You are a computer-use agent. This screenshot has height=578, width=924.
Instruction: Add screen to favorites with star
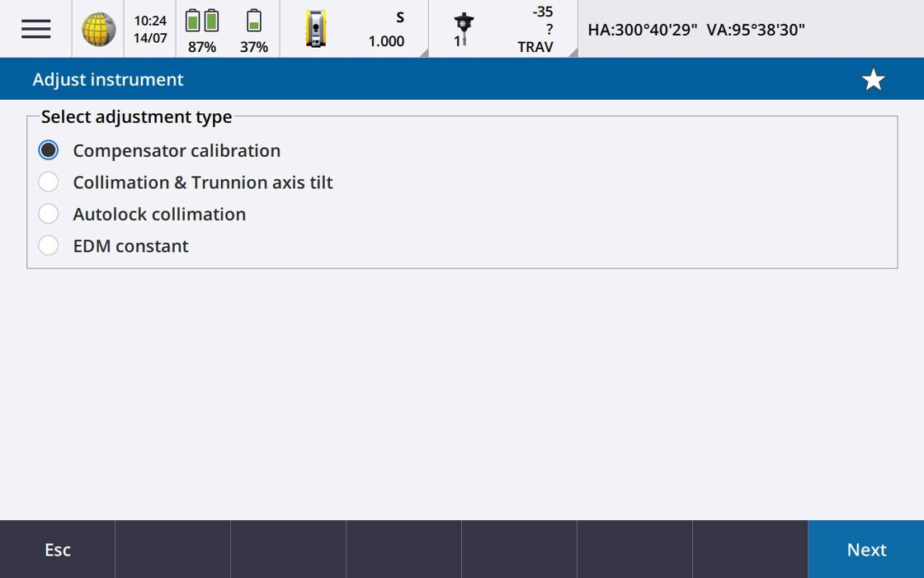point(873,79)
